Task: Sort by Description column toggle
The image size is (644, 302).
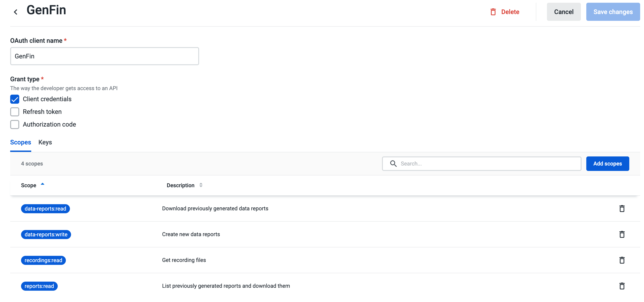Action: (x=201, y=185)
